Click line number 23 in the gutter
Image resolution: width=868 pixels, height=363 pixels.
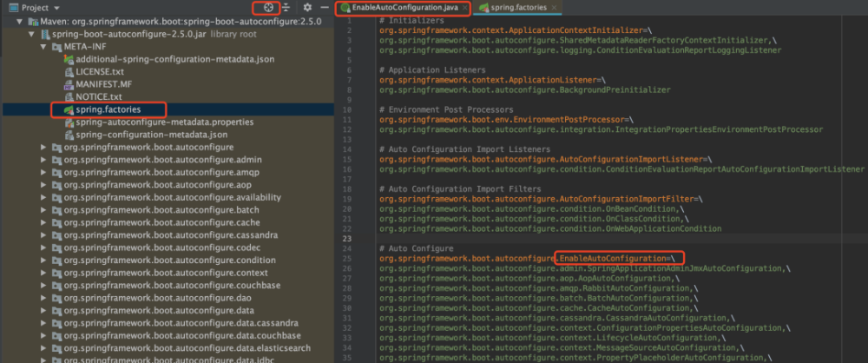pos(347,238)
